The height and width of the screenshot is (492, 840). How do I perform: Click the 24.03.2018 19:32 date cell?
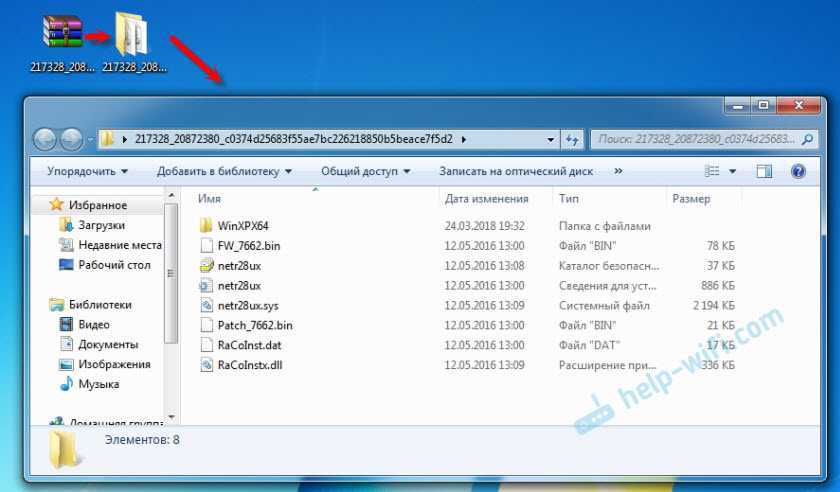484,226
